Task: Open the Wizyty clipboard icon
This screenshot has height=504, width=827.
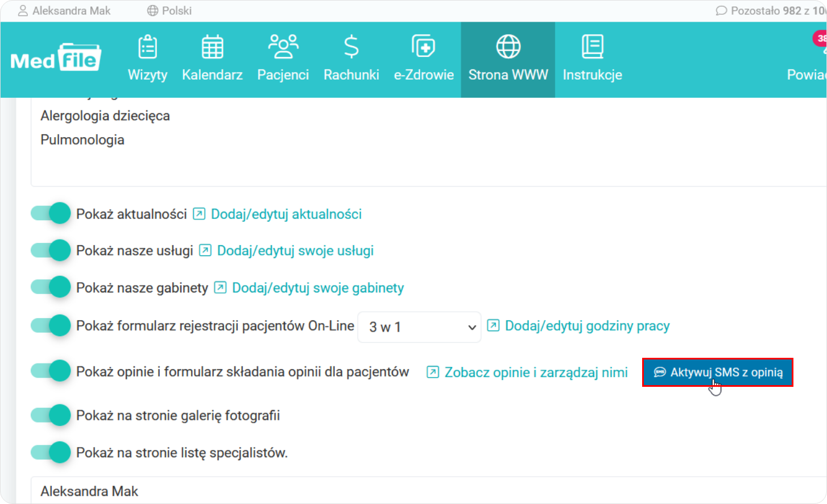Action: (147, 47)
